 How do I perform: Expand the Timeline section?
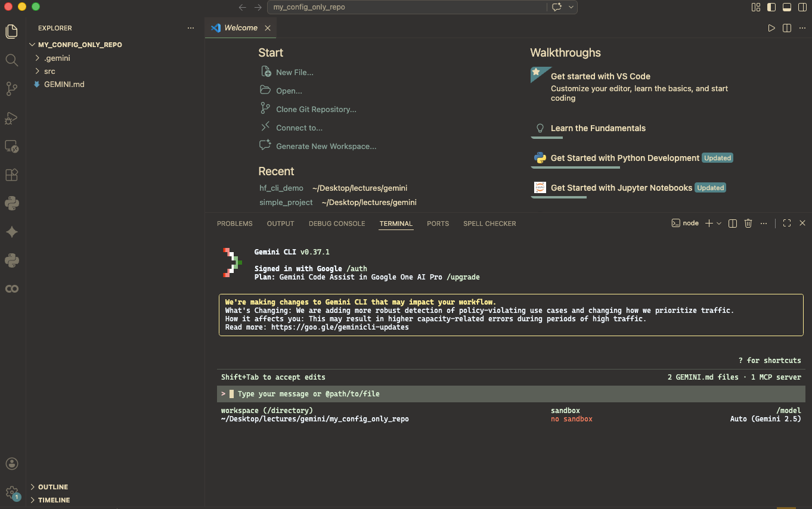click(x=115, y=500)
